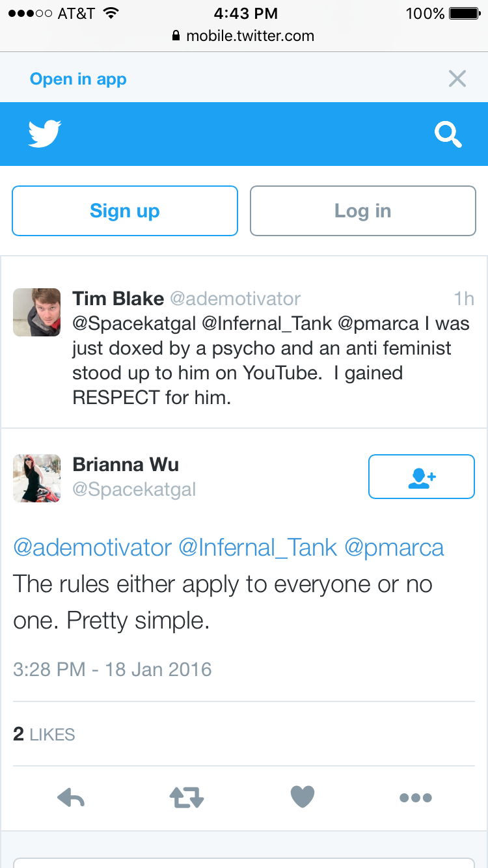Open the blue @Infernal_Tank mention link

click(258, 548)
